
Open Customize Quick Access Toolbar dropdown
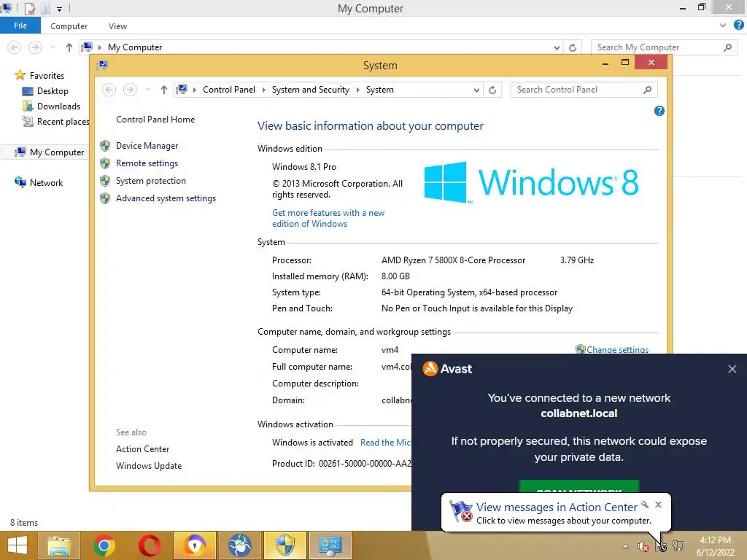point(60,9)
